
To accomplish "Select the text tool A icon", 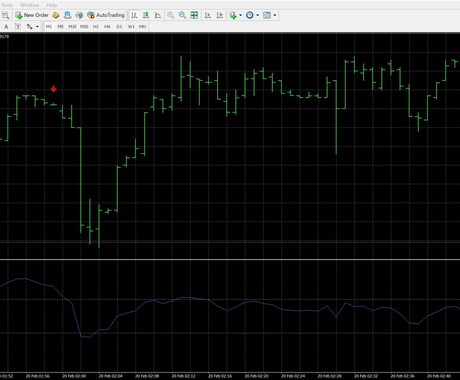I will (x=6, y=27).
